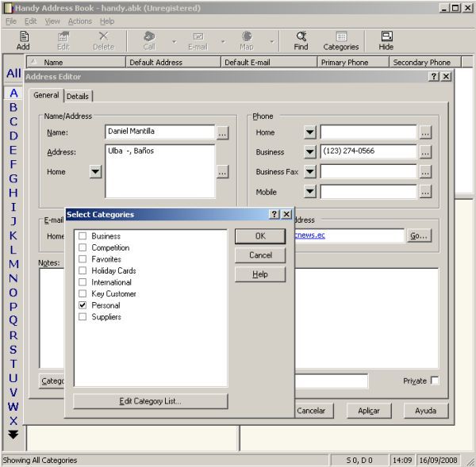Check the Competition category
The width and height of the screenshot is (476, 467).
(x=83, y=247)
